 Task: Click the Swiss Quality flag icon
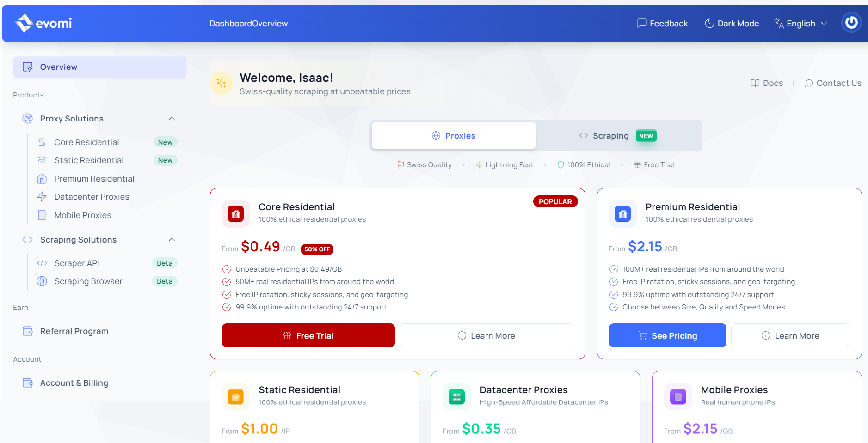(x=400, y=165)
